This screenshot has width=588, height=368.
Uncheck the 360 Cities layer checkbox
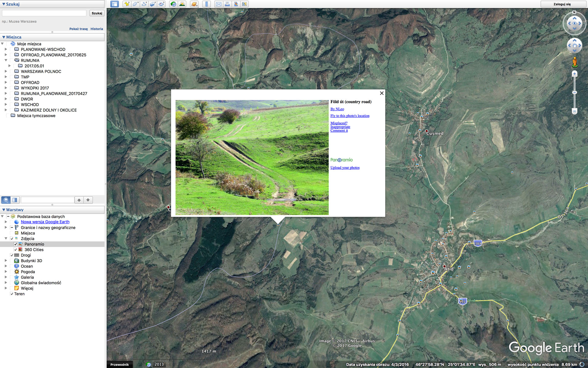coord(16,250)
